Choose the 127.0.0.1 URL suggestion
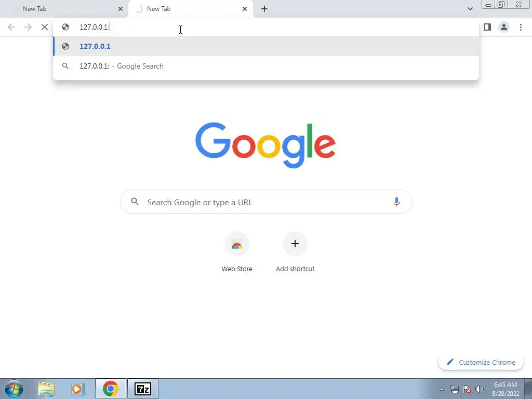 coord(266,46)
